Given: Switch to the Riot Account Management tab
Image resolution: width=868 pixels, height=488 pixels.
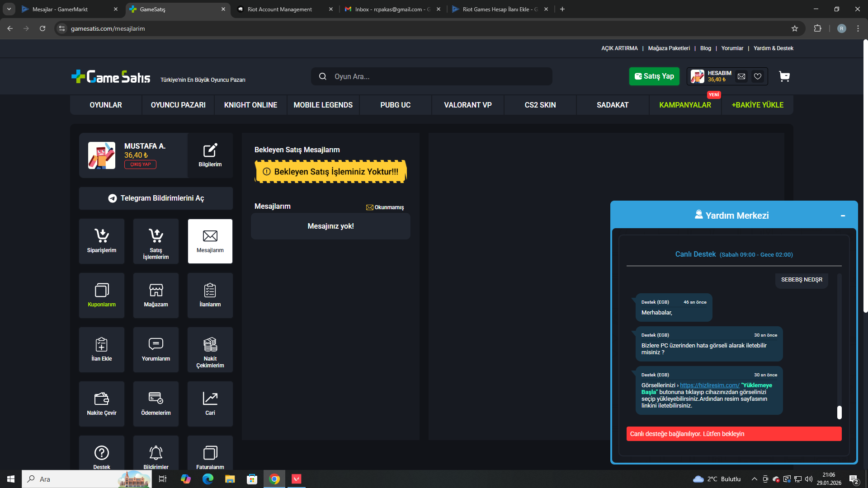Looking at the screenshot, I should tap(280, 9).
